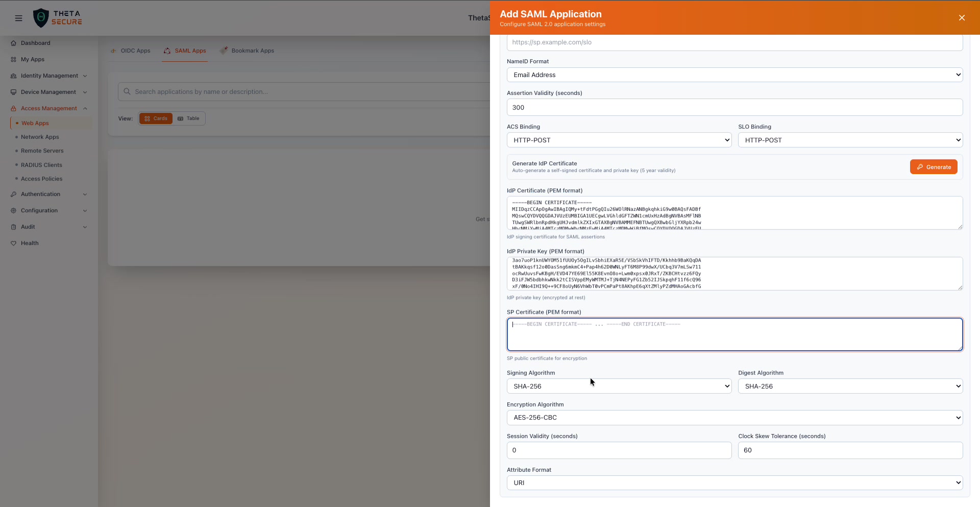The width and height of the screenshot is (980, 507).
Task: Open the hamburger navigation menu
Action: pyautogui.click(x=19, y=18)
